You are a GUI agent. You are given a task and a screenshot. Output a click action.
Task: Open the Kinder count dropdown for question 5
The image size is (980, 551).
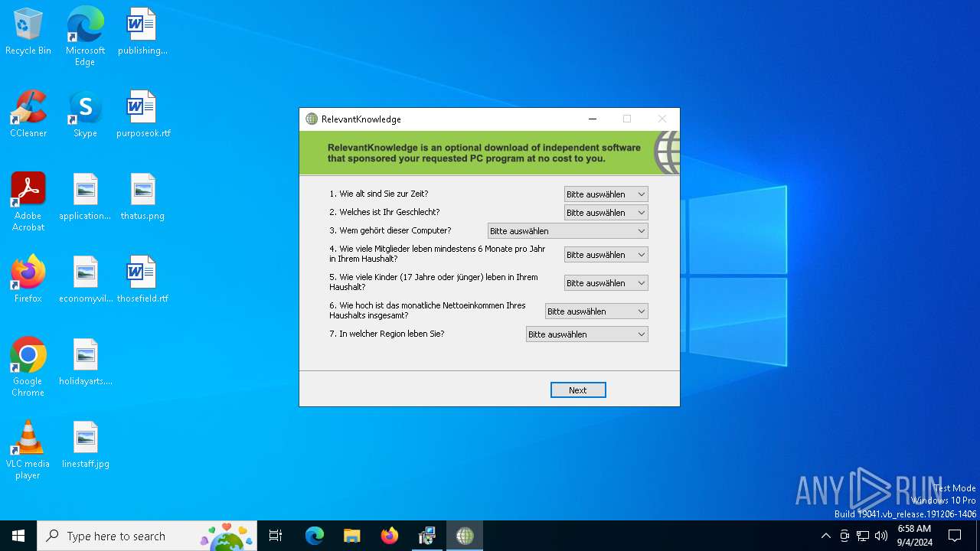pos(606,283)
